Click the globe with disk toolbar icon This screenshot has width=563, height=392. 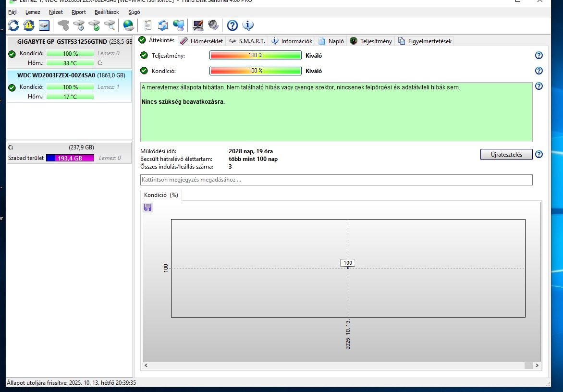tap(128, 25)
